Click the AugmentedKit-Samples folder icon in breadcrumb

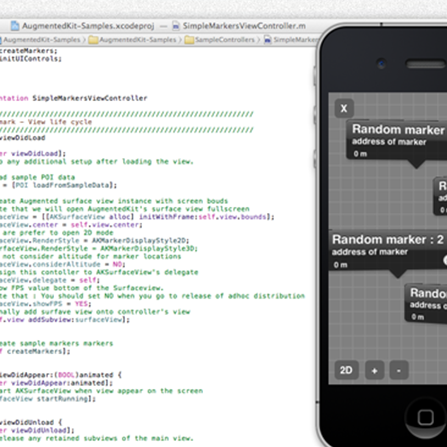tap(93, 40)
